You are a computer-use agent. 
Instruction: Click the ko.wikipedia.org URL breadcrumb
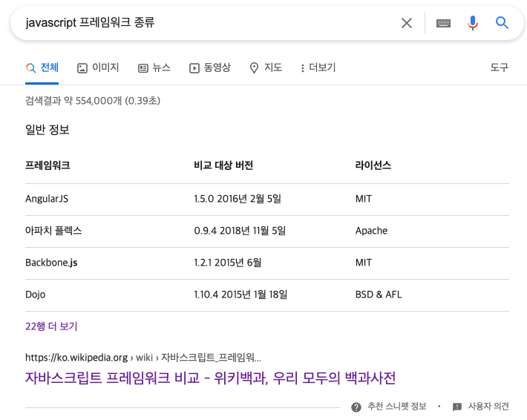point(143,358)
